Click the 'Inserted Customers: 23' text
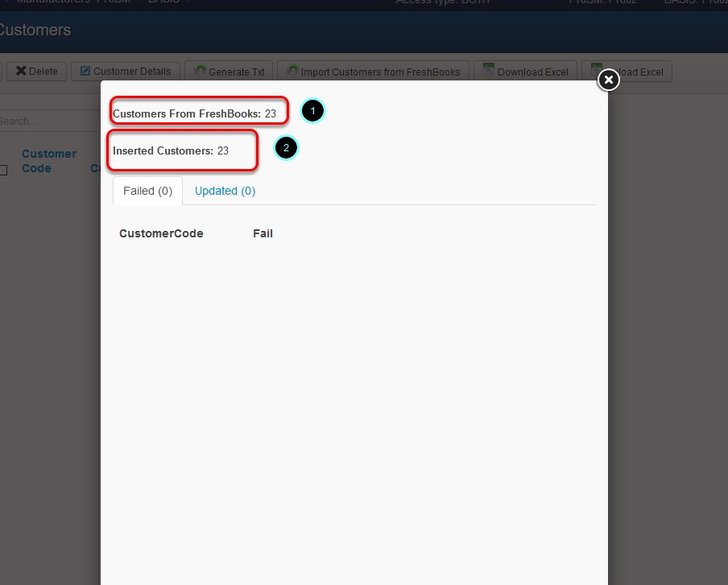The width and height of the screenshot is (728, 585). pos(171,150)
